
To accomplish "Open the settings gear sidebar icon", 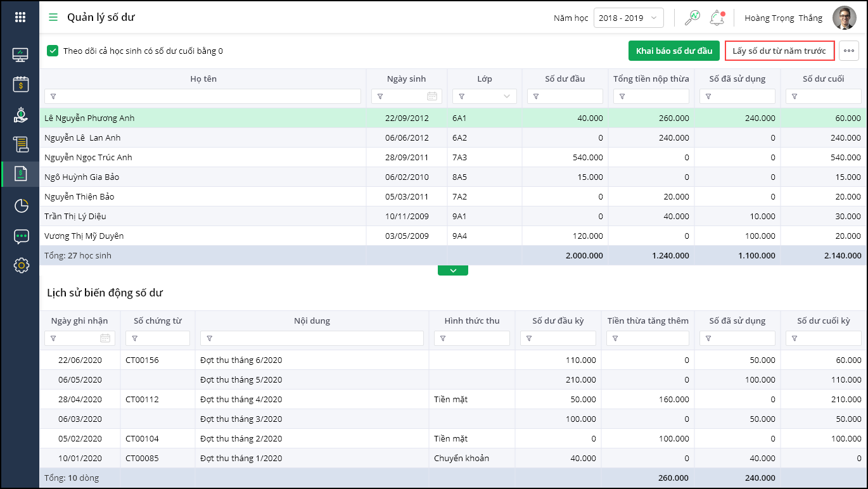I will 20,265.
